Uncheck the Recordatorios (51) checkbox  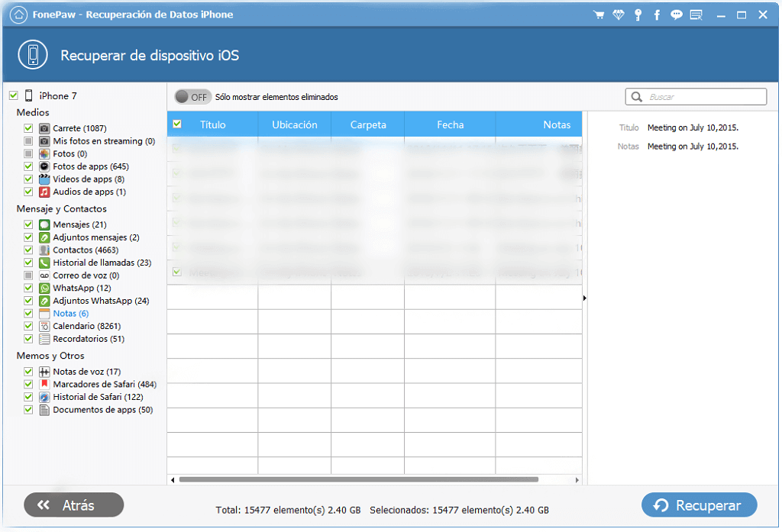28,339
